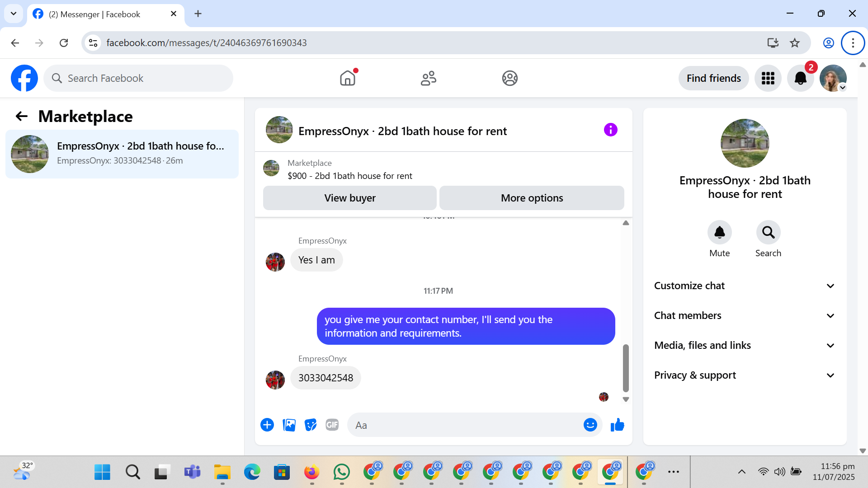
Task: Click the View buyer button
Action: [x=350, y=198]
